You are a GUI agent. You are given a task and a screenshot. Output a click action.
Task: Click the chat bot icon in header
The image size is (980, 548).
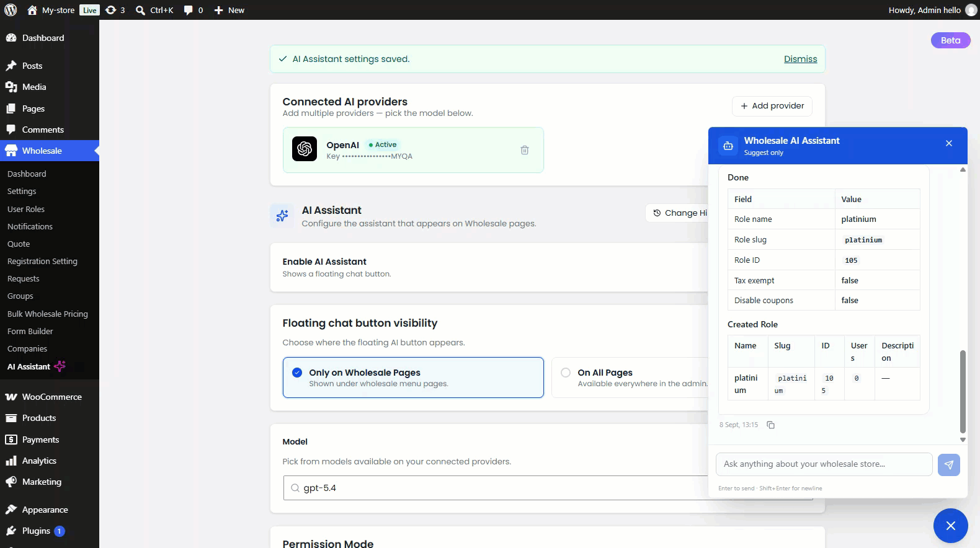pyautogui.click(x=728, y=146)
